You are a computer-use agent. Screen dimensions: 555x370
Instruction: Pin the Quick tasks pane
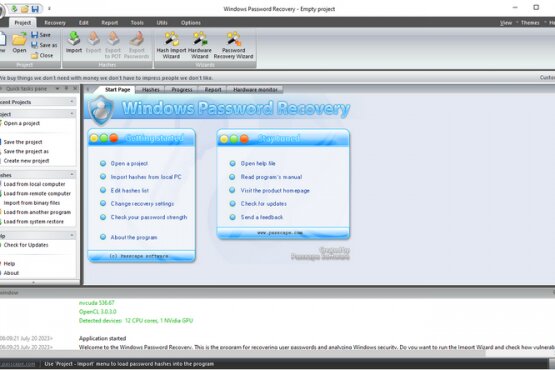[67, 88]
